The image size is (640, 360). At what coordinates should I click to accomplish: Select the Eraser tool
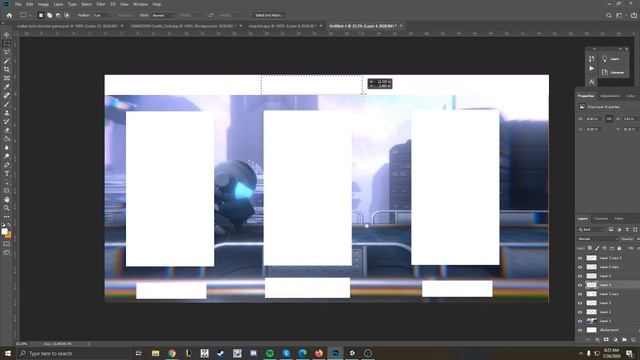7,130
